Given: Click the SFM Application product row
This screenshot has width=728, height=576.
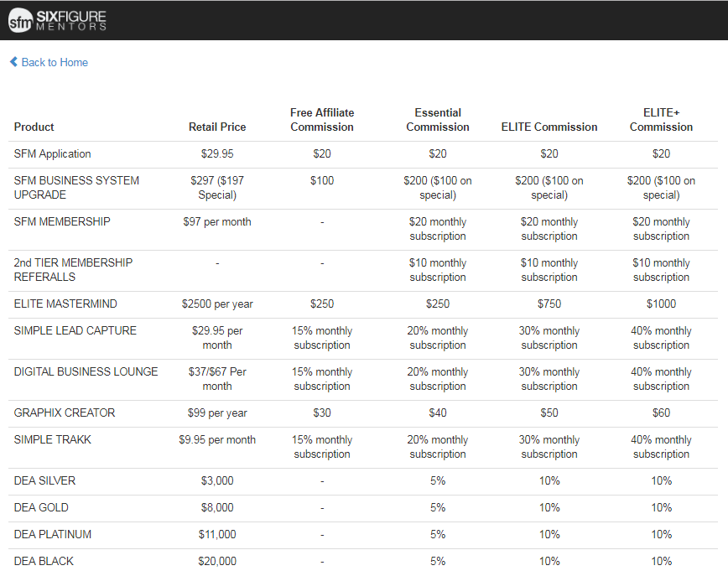Looking at the screenshot, I should [363, 154].
